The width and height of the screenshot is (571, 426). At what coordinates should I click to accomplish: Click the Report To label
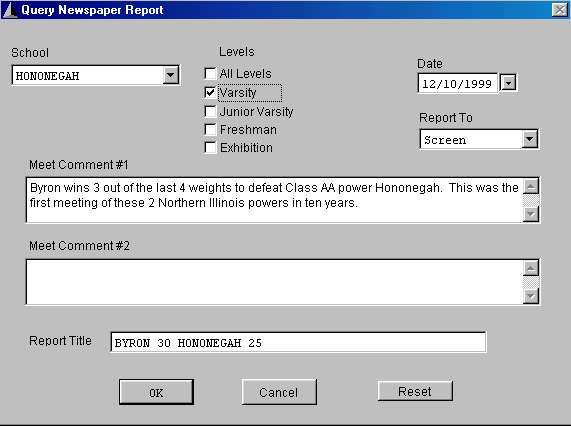coord(446,118)
